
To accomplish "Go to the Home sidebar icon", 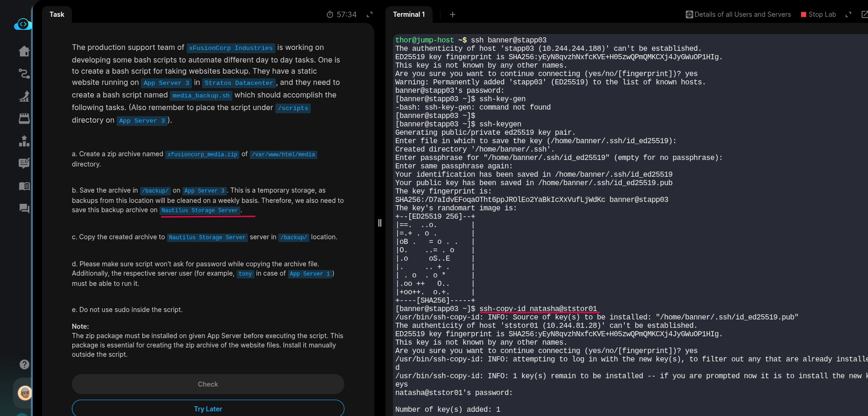I will [x=24, y=51].
